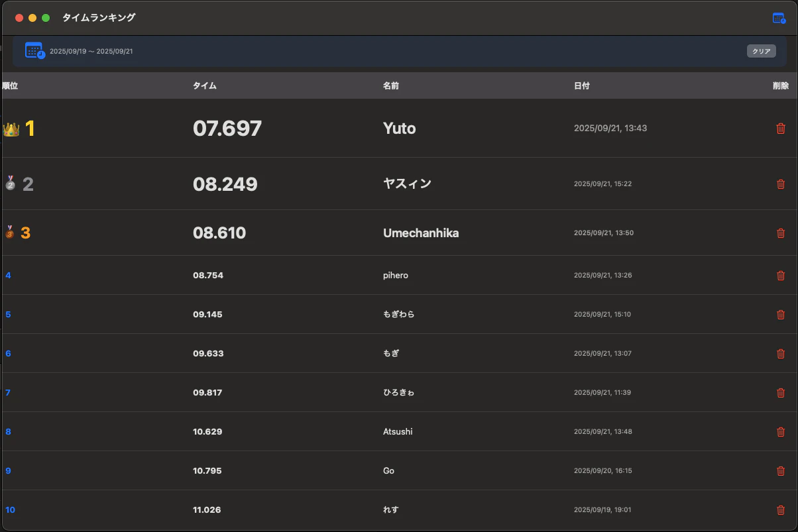Image resolution: width=798 pixels, height=532 pixels.
Task: Click the name Yuto
Action: 400,129
